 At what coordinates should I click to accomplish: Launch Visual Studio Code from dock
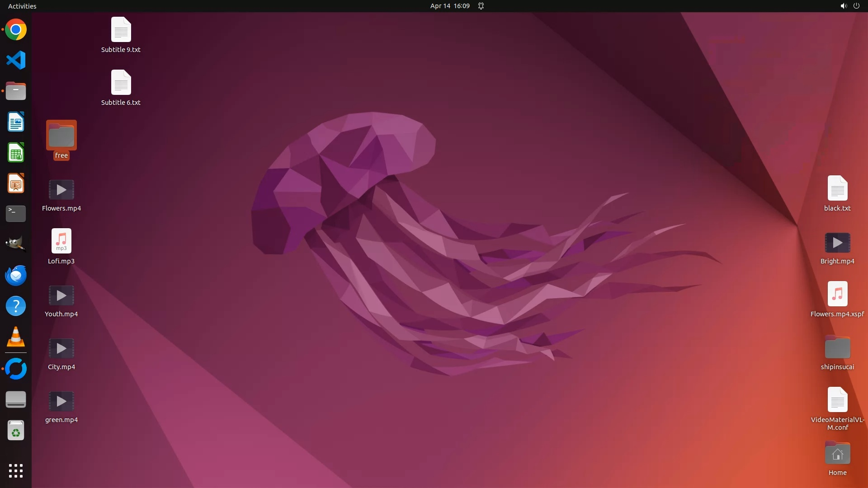pos(16,60)
